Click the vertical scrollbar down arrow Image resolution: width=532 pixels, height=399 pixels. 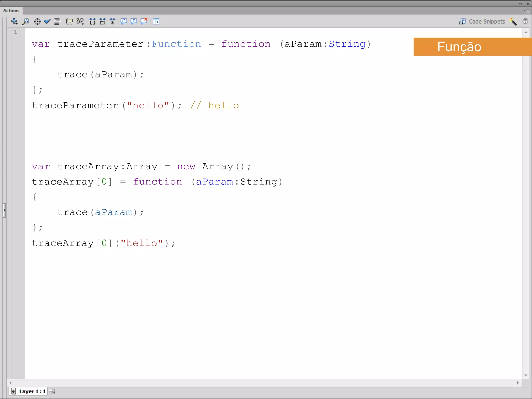click(x=526, y=375)
